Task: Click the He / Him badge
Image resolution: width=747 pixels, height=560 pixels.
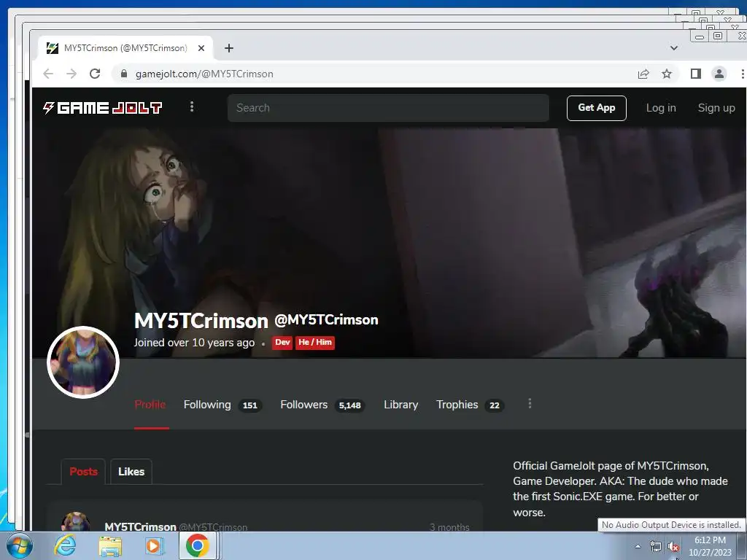Action: tap(315, 343)
